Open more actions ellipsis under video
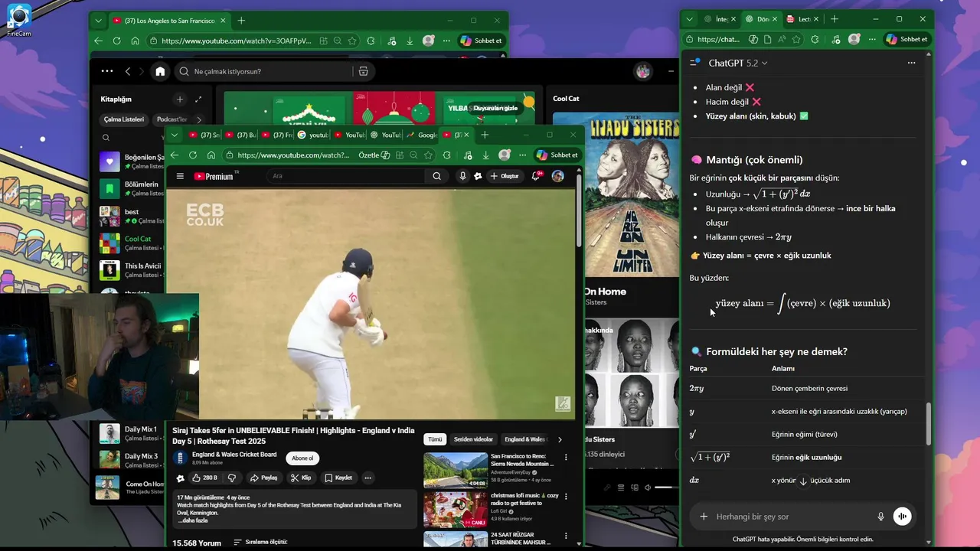The image size is (980, 551). [367, 478]
